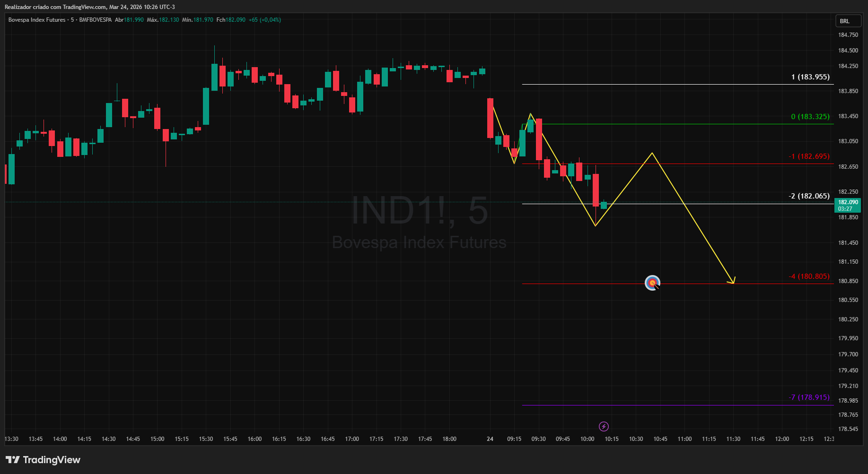Click the 184.500 price axis label
This screenshot has width=868, height=474.
pos(848,51)
